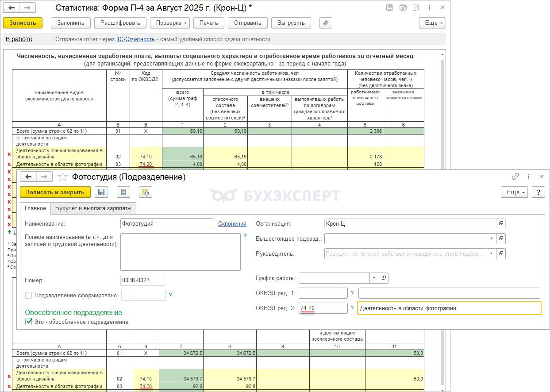Click the ОКВЭД ред. 2 code field
The image size is (550, 392).
(x=323, y=308)
